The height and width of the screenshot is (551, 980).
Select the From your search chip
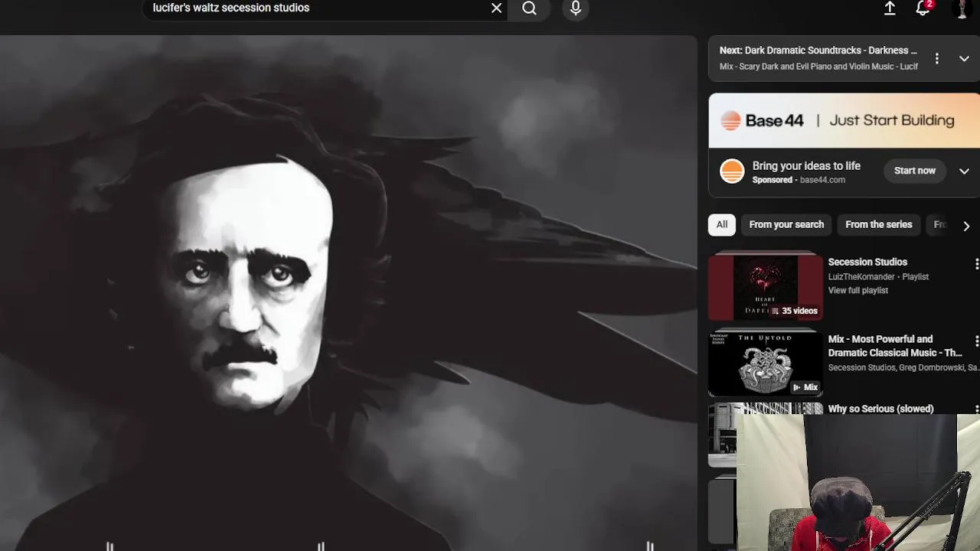click(x=786, y=225)
